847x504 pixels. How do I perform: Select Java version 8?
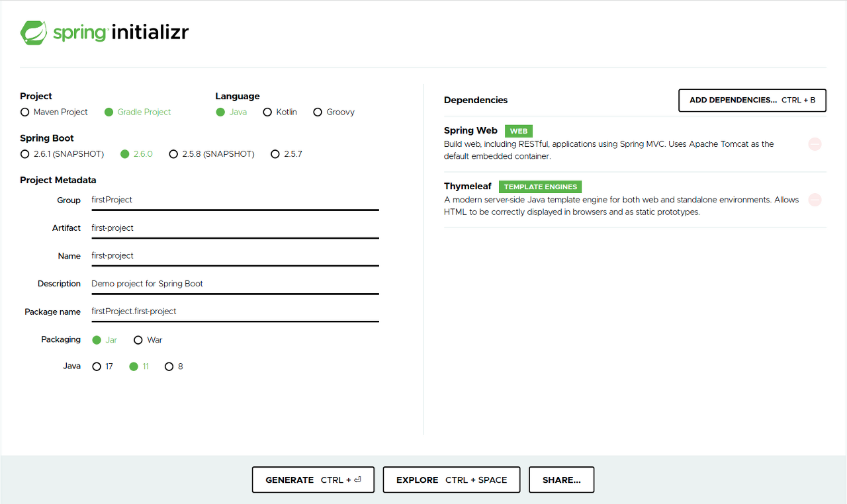click(174, 366)
